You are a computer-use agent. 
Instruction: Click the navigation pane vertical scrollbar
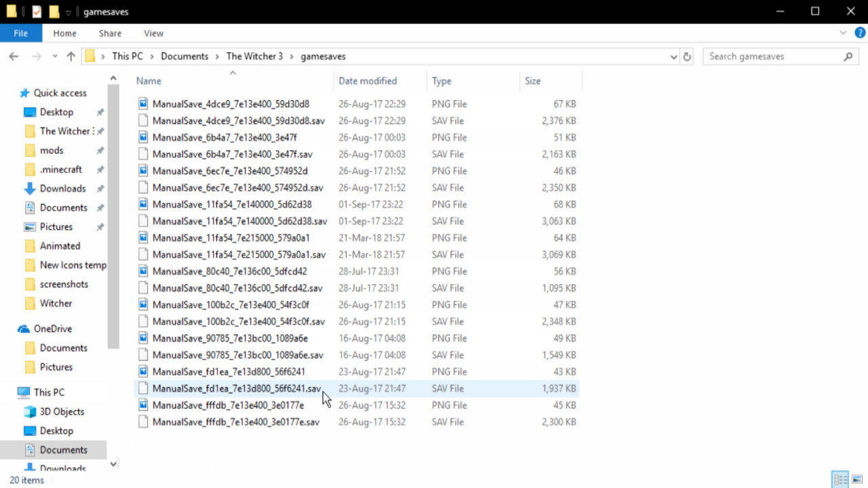113,217
